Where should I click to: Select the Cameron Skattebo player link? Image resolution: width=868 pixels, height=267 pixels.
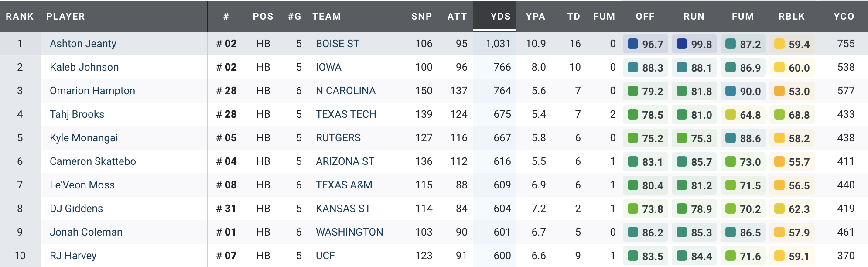click(93, 161)
